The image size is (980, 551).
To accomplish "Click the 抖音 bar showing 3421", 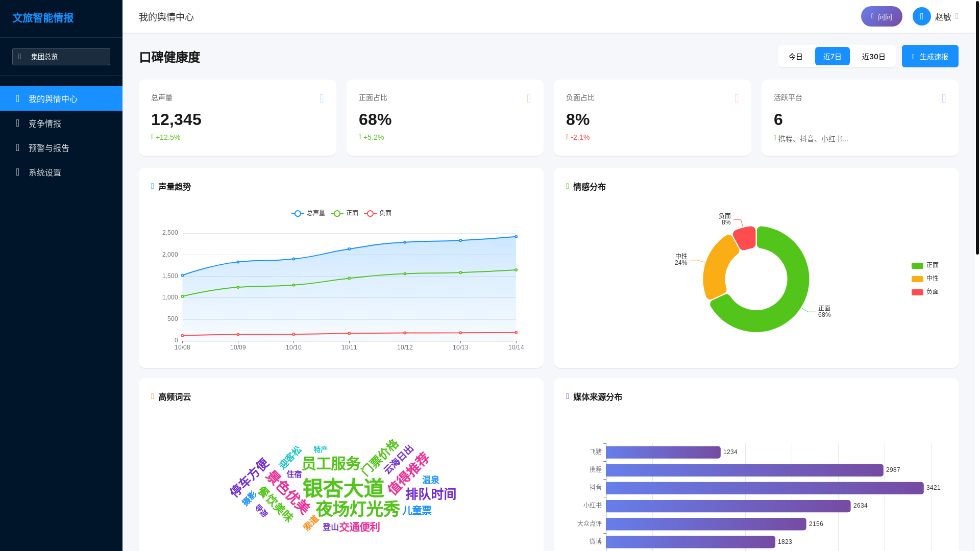I will [765, 488].
